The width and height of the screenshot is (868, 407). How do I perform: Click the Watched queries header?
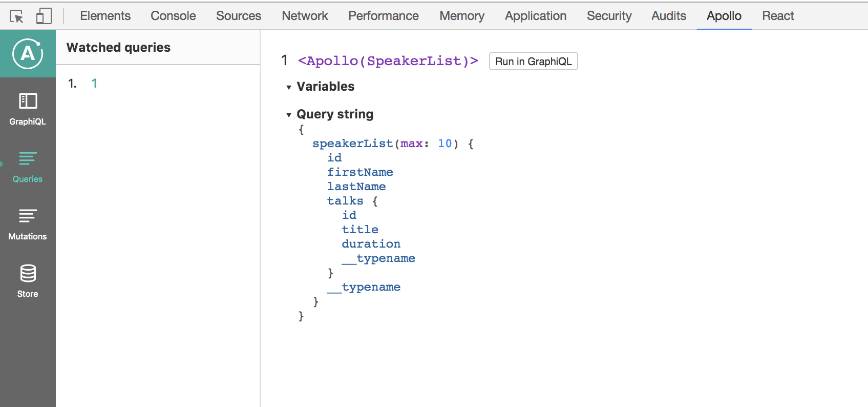(x=118, y=47)
